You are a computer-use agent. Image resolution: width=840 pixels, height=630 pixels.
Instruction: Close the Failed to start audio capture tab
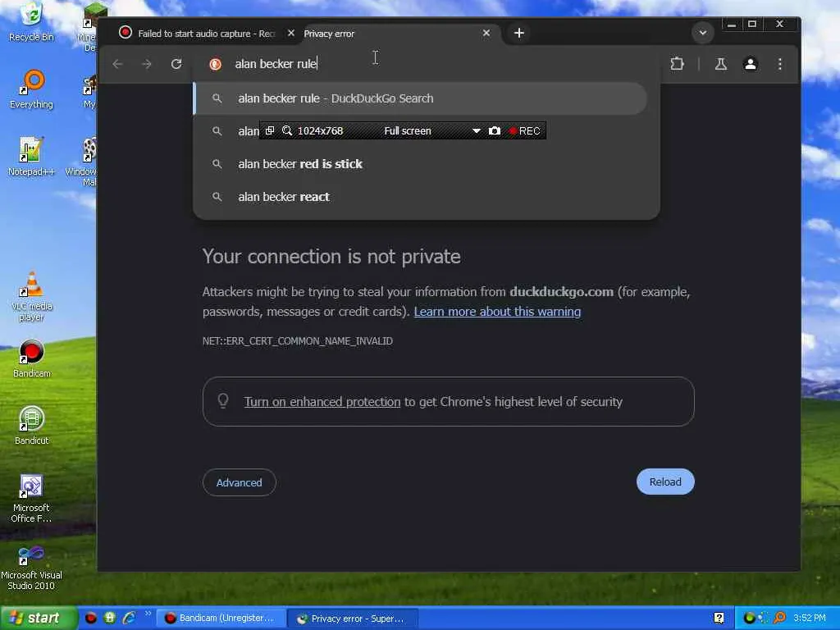click(291, 33)
